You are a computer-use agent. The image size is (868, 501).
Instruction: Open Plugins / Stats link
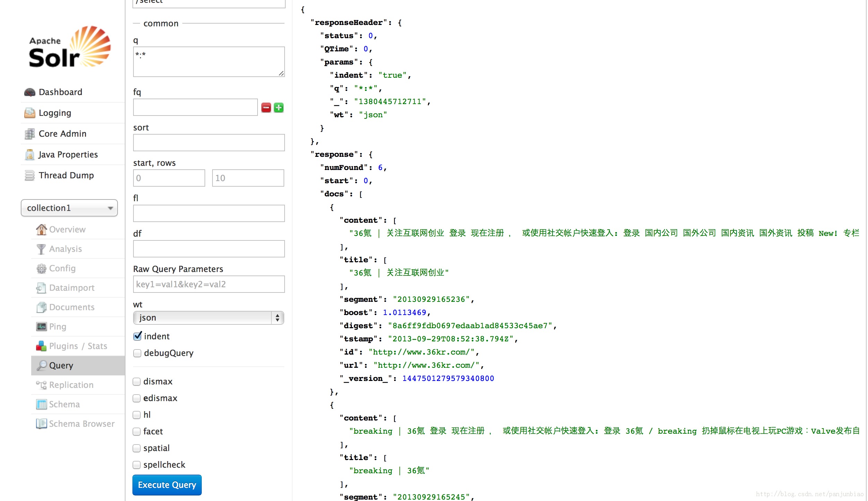pyautogui.click(x=78, y=346)
